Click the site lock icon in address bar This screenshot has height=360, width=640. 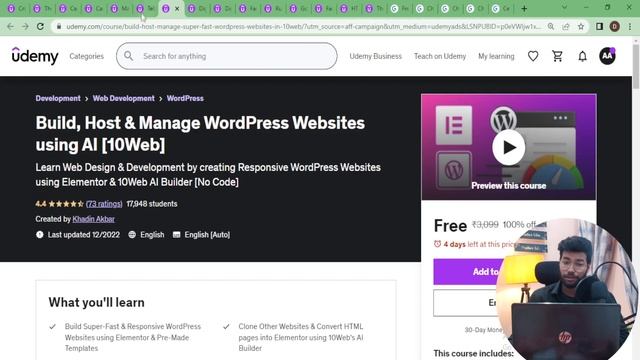59,27
